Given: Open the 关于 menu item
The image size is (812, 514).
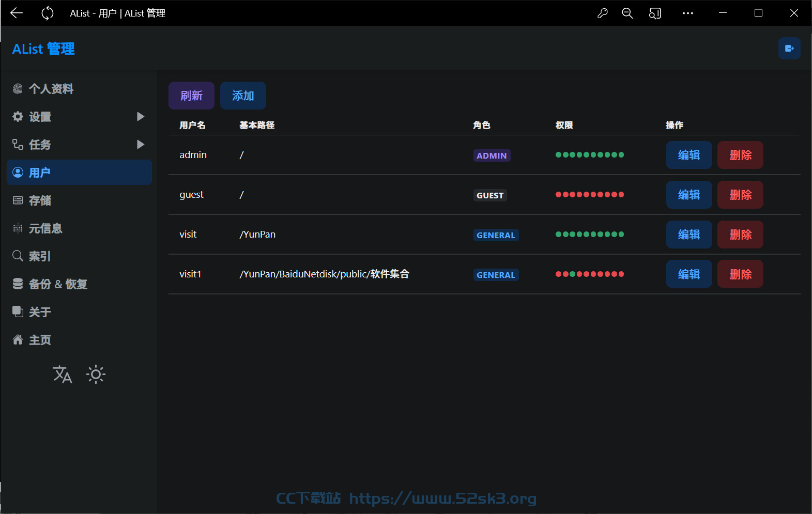Looking at the screenshot, I should 79,312.
